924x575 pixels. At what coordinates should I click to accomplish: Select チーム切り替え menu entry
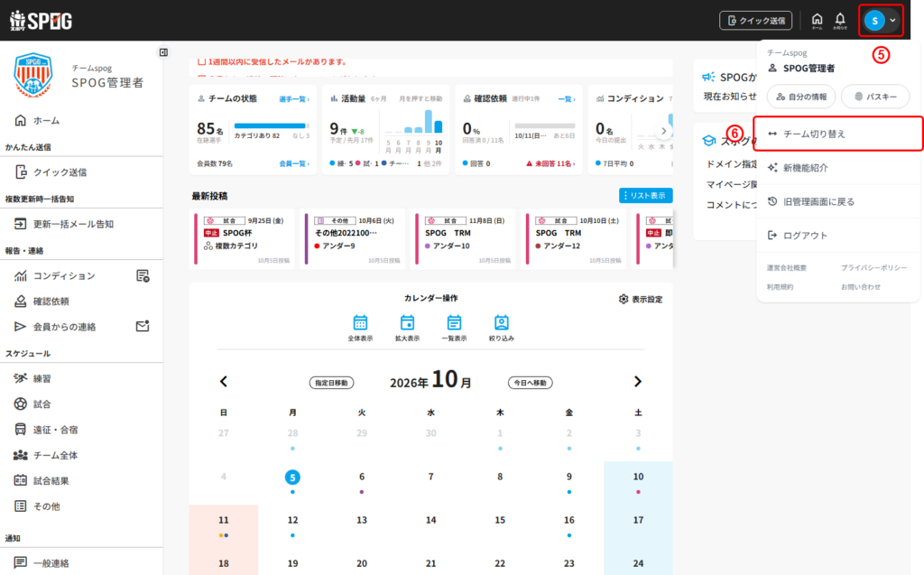coord(838,134)
